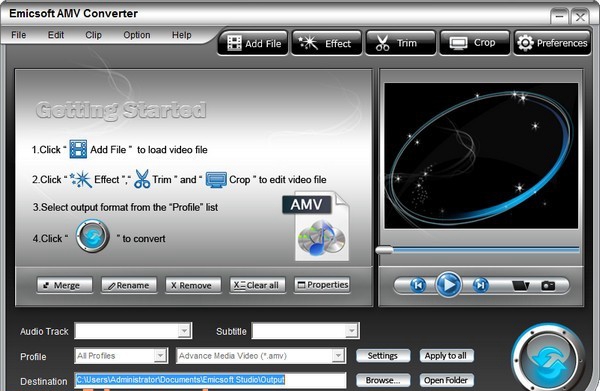Start conversion with the large round Convert button

tap(548, 360)
